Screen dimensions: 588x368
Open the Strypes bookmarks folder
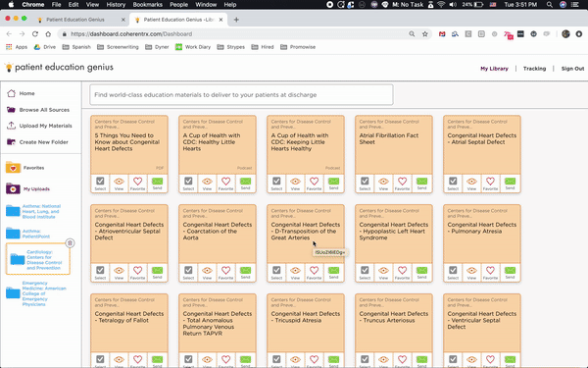tap(230, 47)
